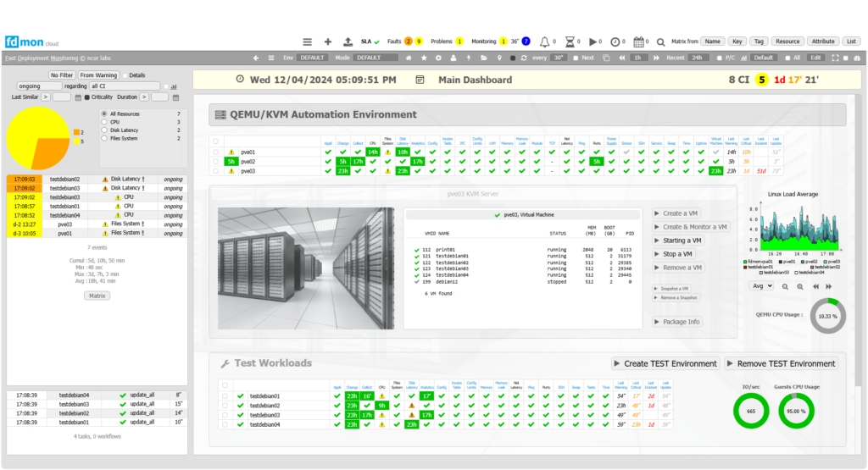The height and width of the screenshot is (470, 868).
Task: Open Matrix from Key
Action: tap(737, 41)
